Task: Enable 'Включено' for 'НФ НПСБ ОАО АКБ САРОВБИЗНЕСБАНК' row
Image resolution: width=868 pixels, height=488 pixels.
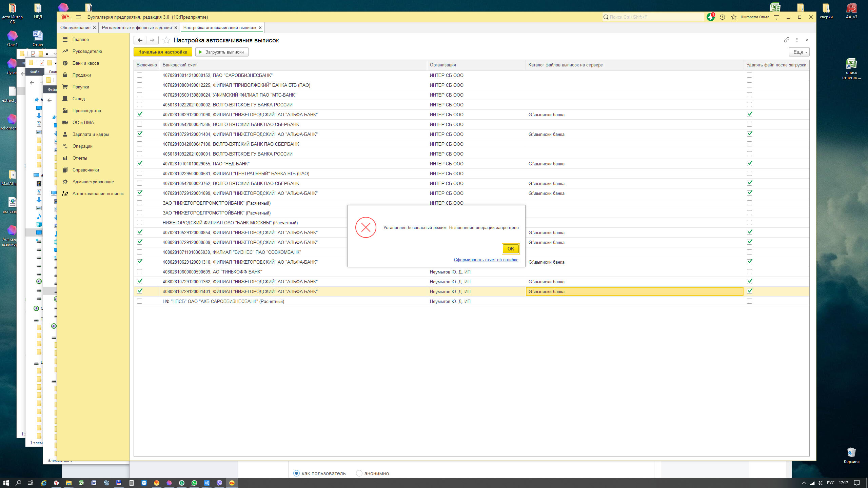Action: [139, 301]
